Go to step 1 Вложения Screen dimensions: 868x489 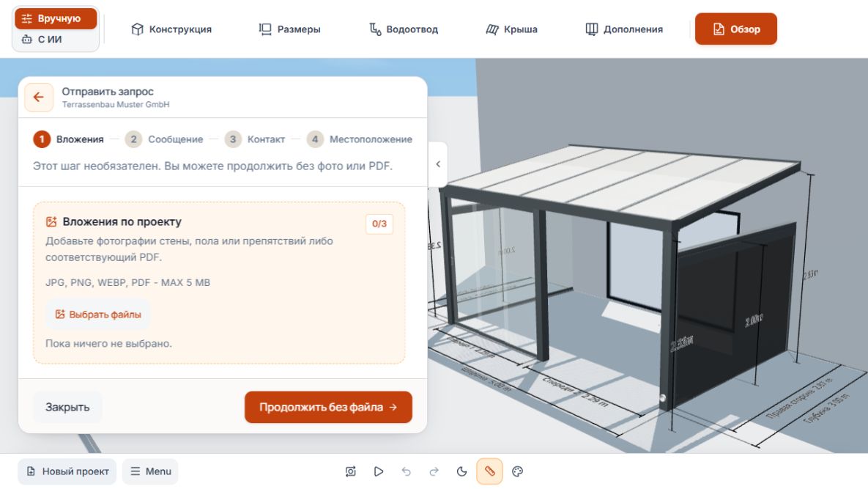point(69,139)
